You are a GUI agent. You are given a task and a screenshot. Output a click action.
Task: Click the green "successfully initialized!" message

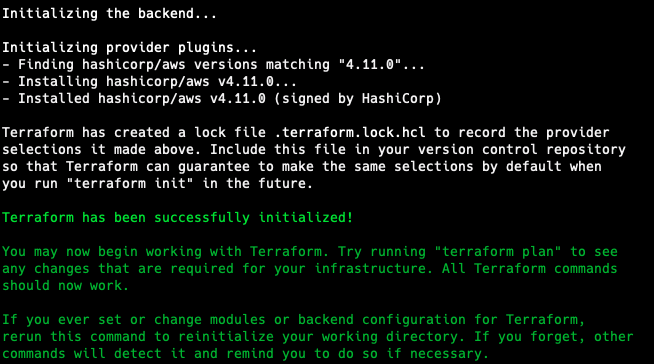[x=254, y=218]
